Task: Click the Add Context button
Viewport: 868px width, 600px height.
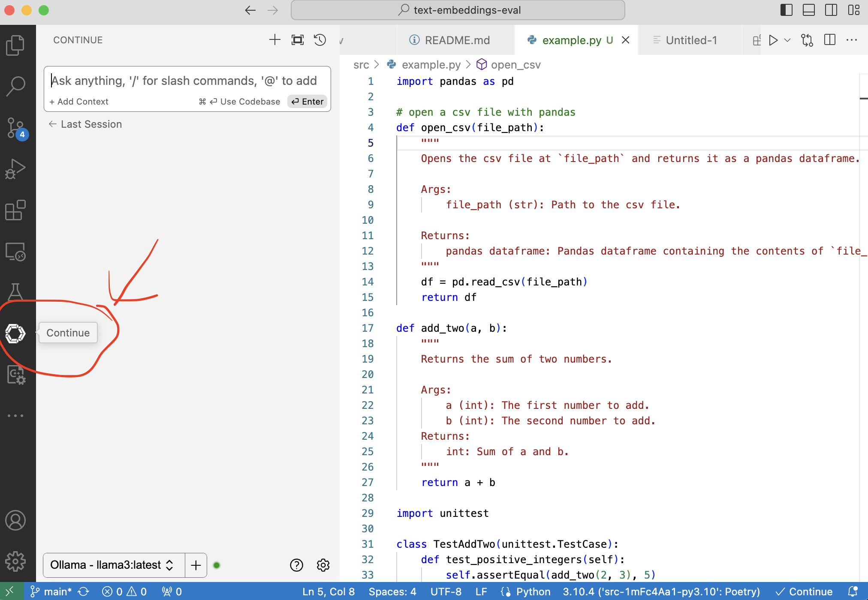Action: (79, 102)
